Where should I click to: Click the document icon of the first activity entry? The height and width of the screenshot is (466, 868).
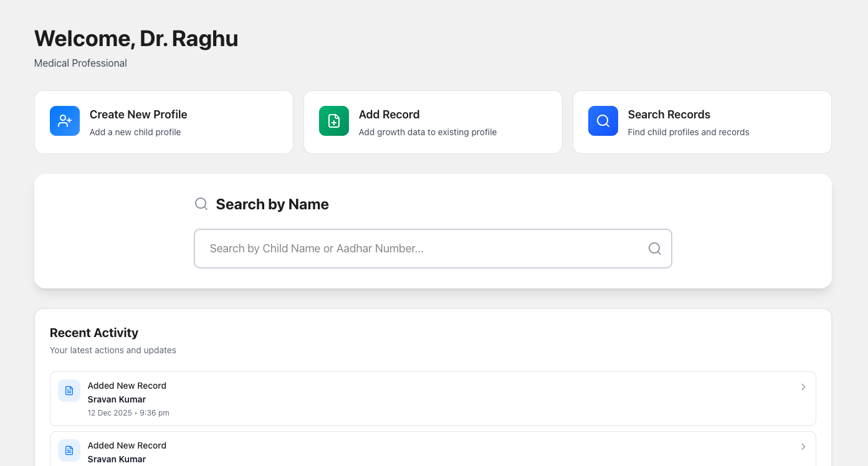pos(69,391)
